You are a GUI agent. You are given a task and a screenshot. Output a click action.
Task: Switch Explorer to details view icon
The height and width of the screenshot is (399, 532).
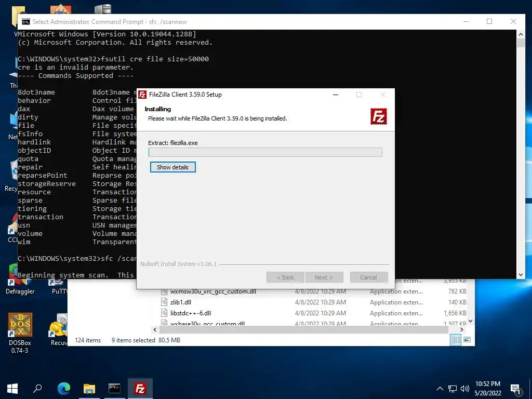[x=456, y=340]
